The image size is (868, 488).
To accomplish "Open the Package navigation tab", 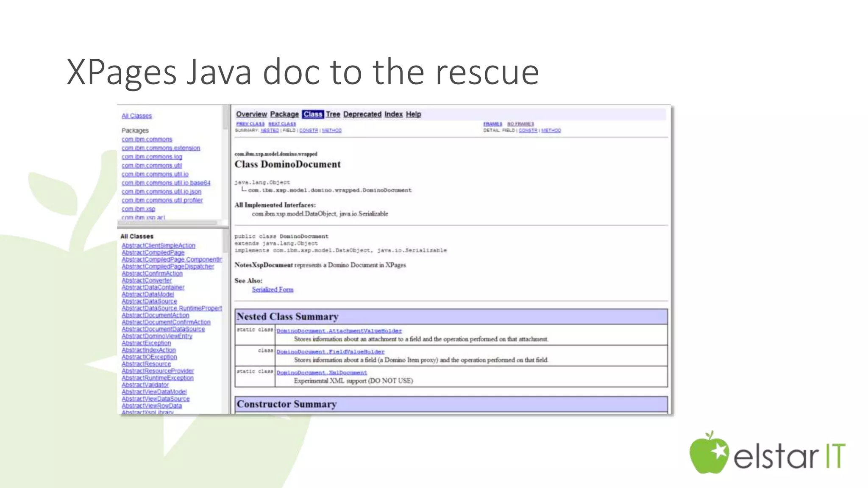I will click(284, 114).
